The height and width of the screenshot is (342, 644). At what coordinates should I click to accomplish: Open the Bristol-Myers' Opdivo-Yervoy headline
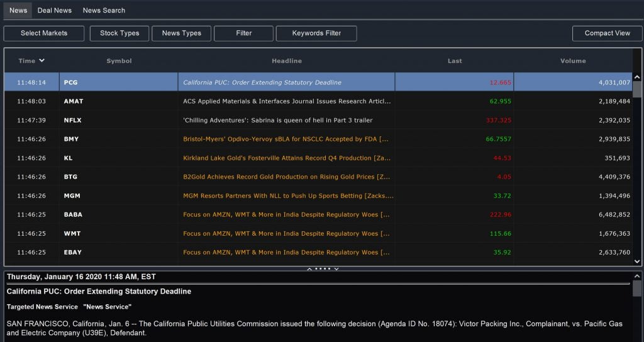286,139
